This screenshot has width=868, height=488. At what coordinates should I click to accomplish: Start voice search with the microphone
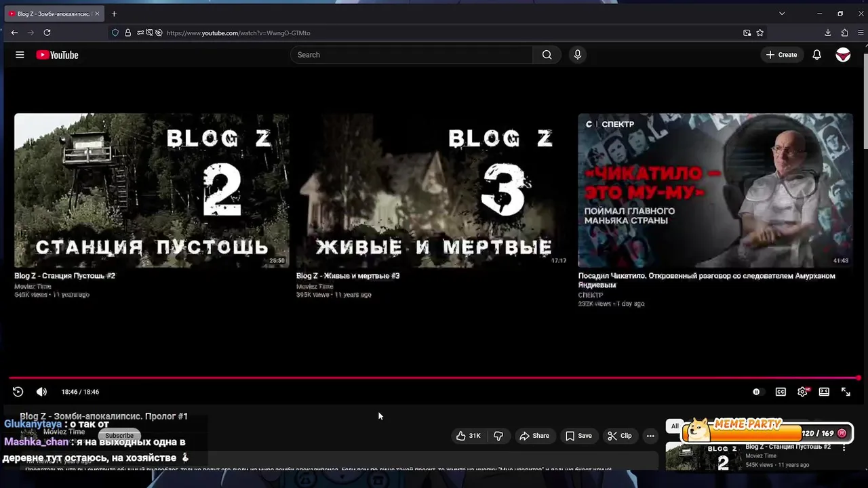click(578, 55)
